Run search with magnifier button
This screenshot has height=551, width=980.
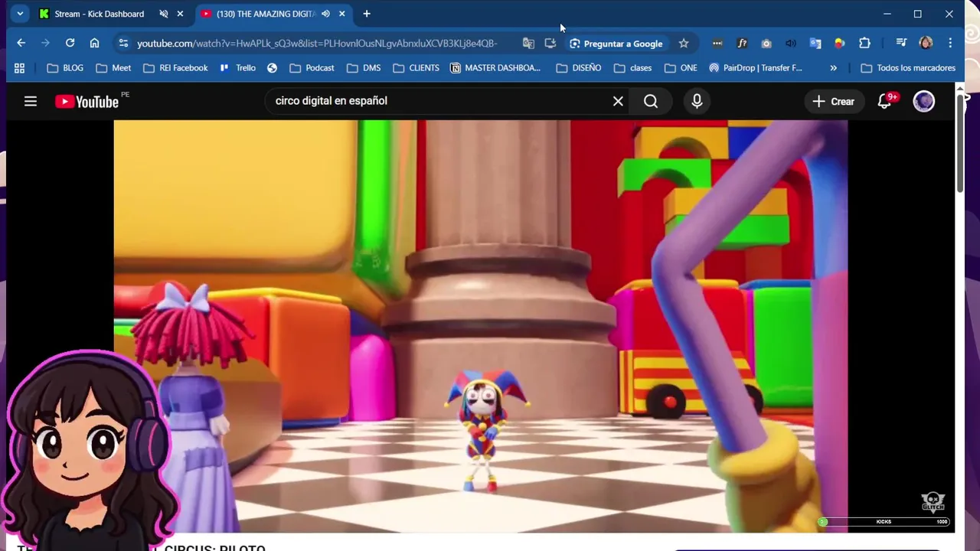(x=651, y=101)
